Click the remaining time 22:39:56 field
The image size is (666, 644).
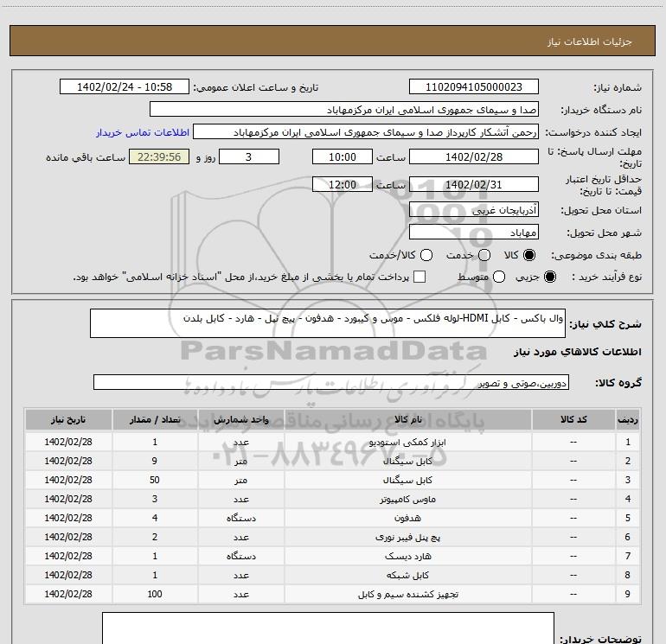click(x=159, y=156)
